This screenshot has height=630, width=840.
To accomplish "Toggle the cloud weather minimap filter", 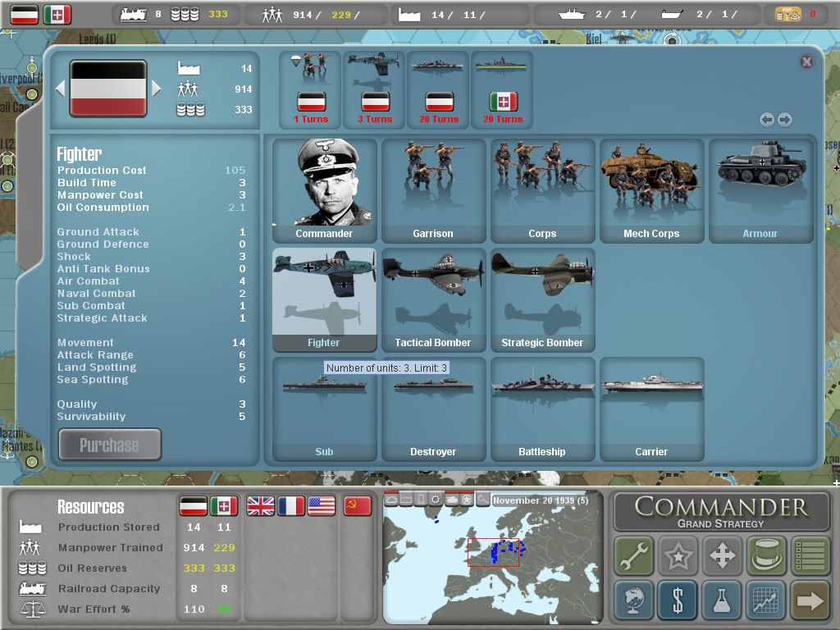I will pyautogui.click(x=391, y=500).
